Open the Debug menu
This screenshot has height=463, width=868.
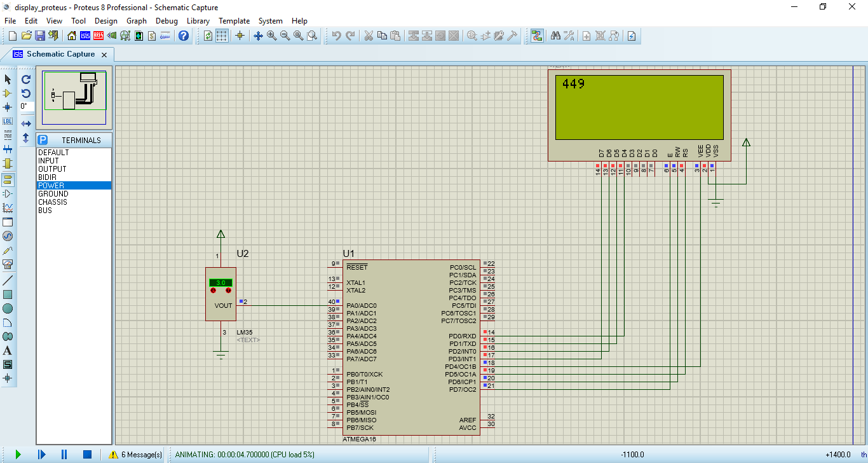[166, 20]
